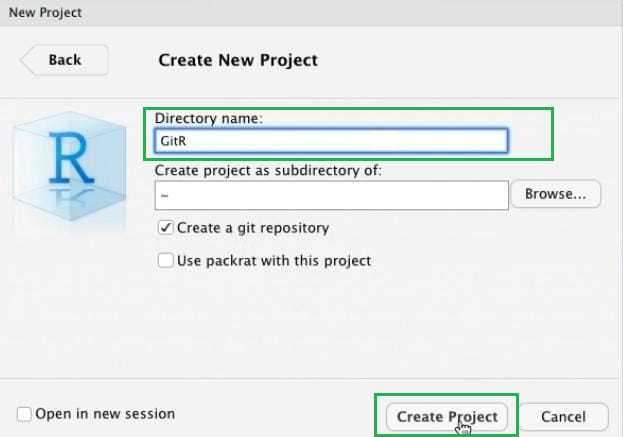This screenshot has height=437, width=623.
Task: Enable the Use packrat checkbox
Action: coord(166,261)
